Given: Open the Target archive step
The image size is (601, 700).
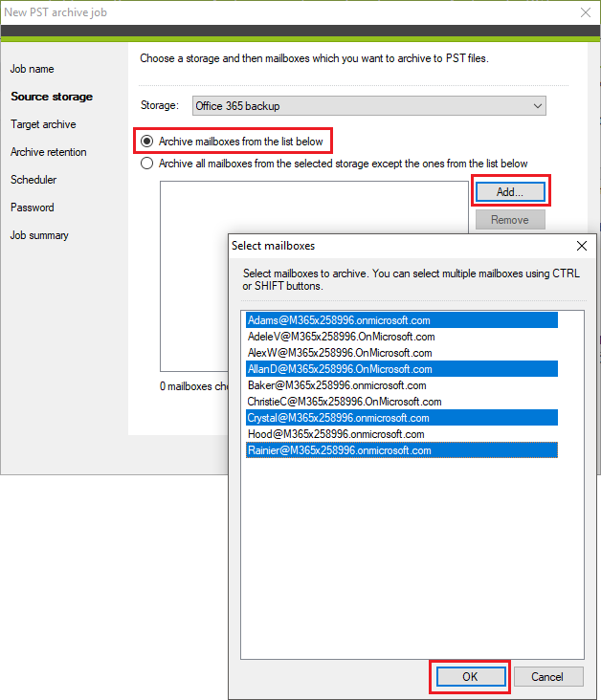Looking at the screenshot, I should point(43,124).
